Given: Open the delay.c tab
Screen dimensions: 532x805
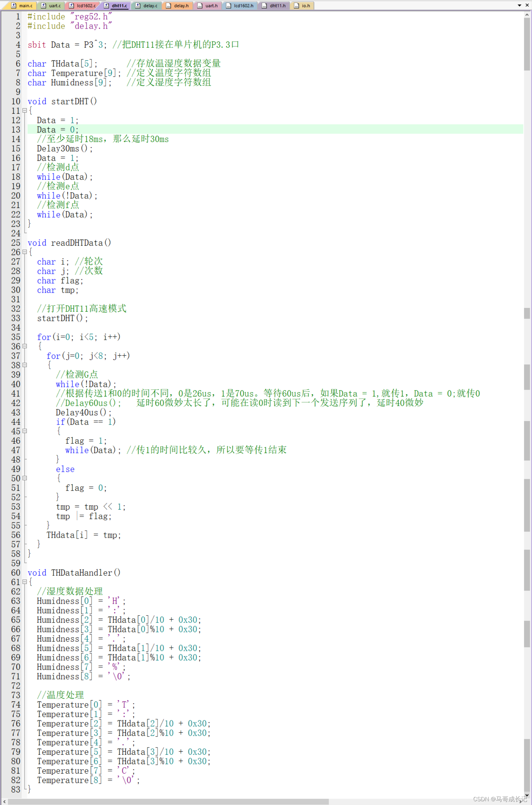Looking at the screenshot, I should pos(146,5).
